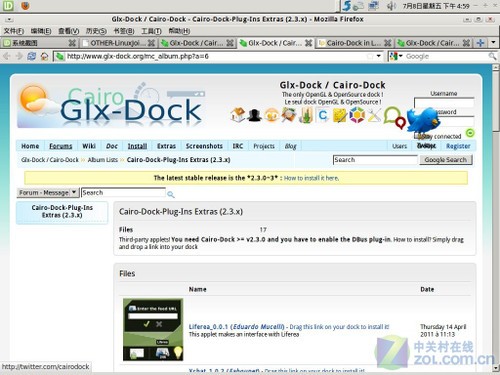Click the Liferea applet thumbnail image
This screenshot has width=500, height=375.
(153, 329)
